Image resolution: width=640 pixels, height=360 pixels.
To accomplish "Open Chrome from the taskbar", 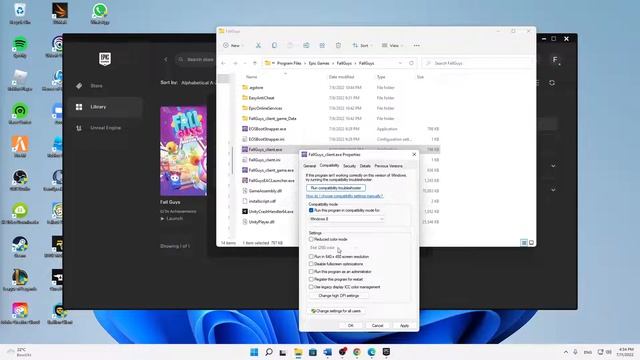I will pos(357,352).
